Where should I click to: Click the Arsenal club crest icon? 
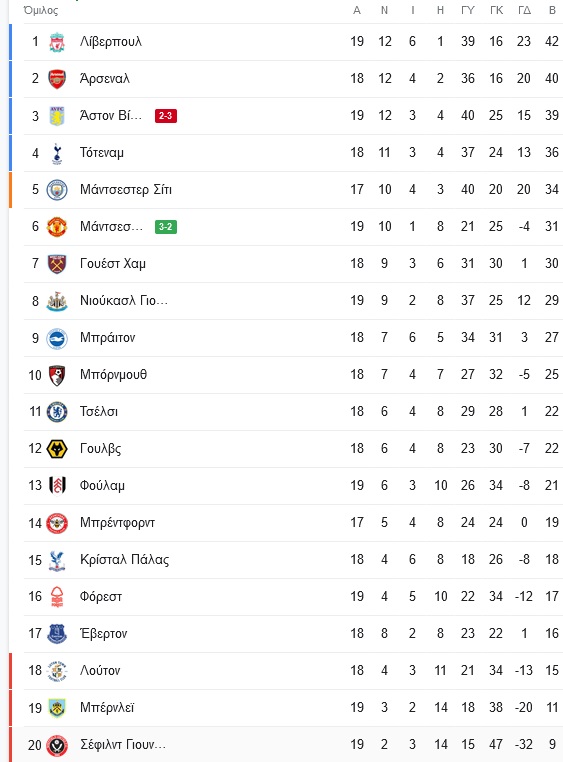[57, 79]
